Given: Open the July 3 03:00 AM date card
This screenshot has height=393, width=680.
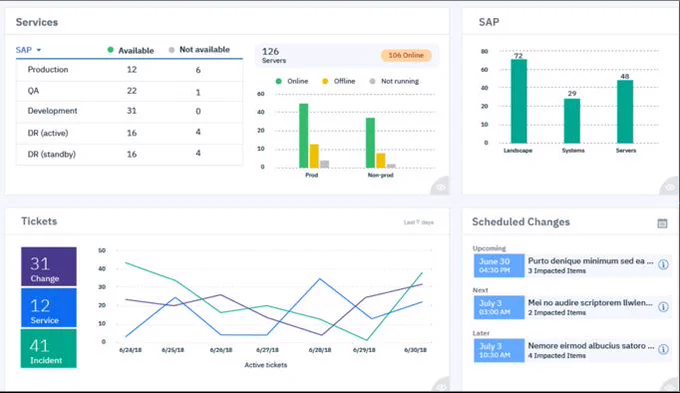Looking at the screenshot, I should (499, 307).
